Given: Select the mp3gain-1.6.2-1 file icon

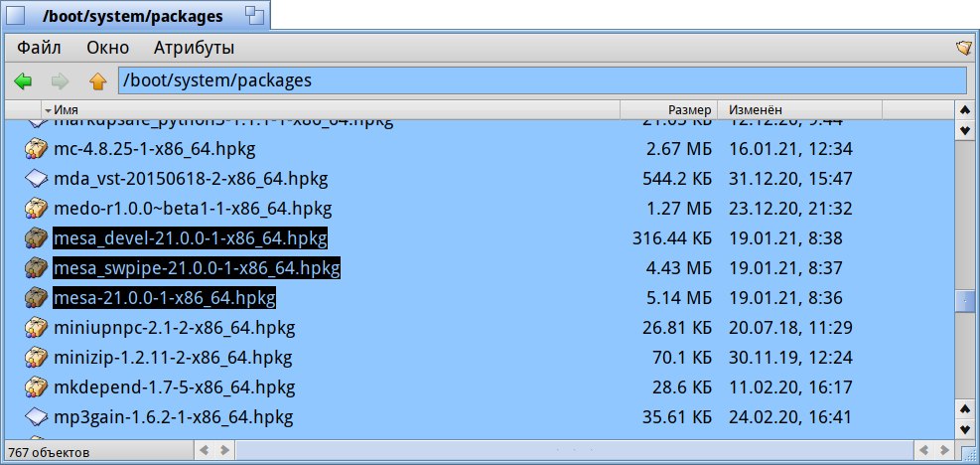Looking at the screenshot, I should click(37, 416).
